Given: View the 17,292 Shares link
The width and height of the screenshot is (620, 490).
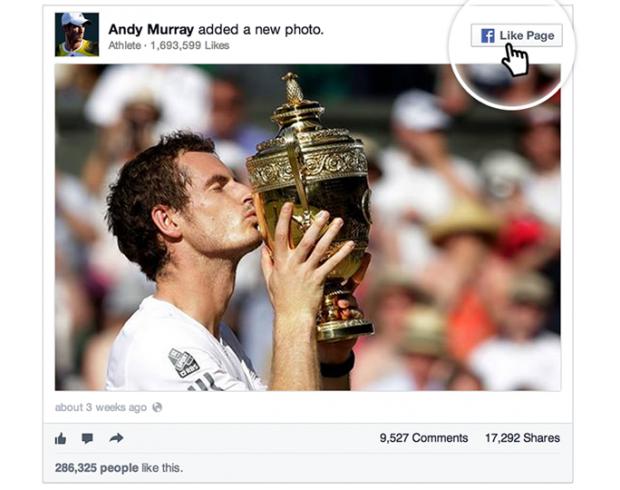Looking at the screenshot, I should click(x=522, y=438).
